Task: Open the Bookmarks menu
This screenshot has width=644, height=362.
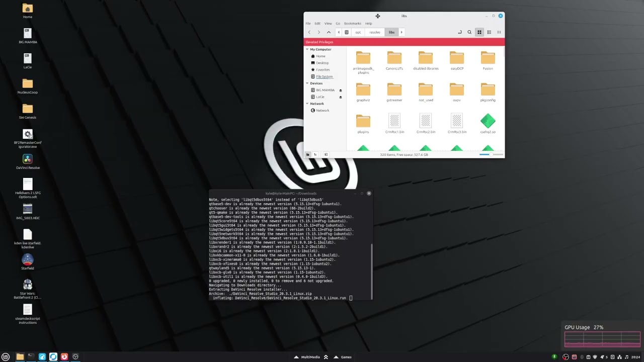Action: [352, 24]
